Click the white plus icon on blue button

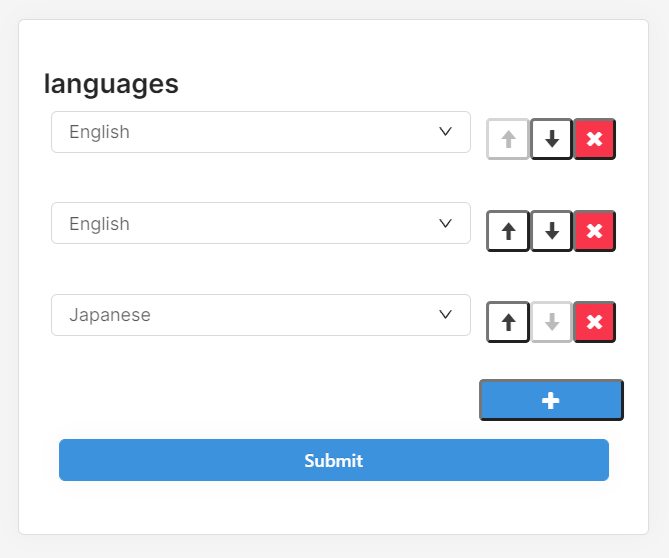[x=550, y=400]
